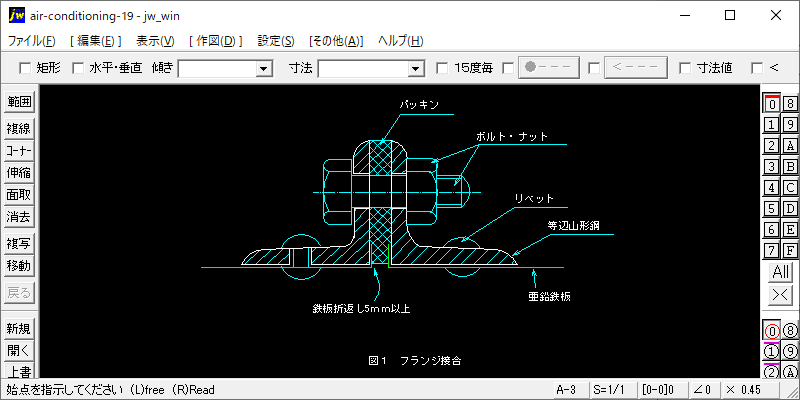
Task: Choose the 移動 move tool
Action: [19, 266]
